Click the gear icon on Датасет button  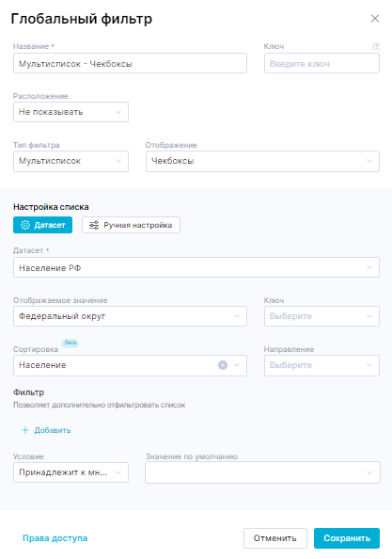click(25, 225)
